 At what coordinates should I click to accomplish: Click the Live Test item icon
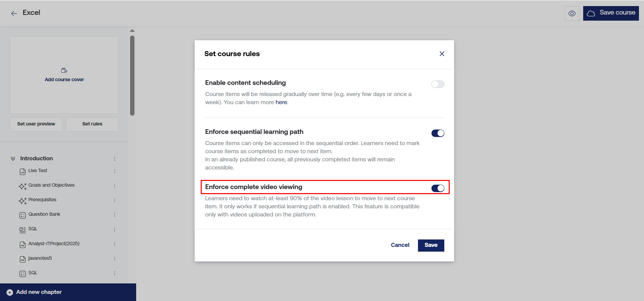click(x=23, y=172)
